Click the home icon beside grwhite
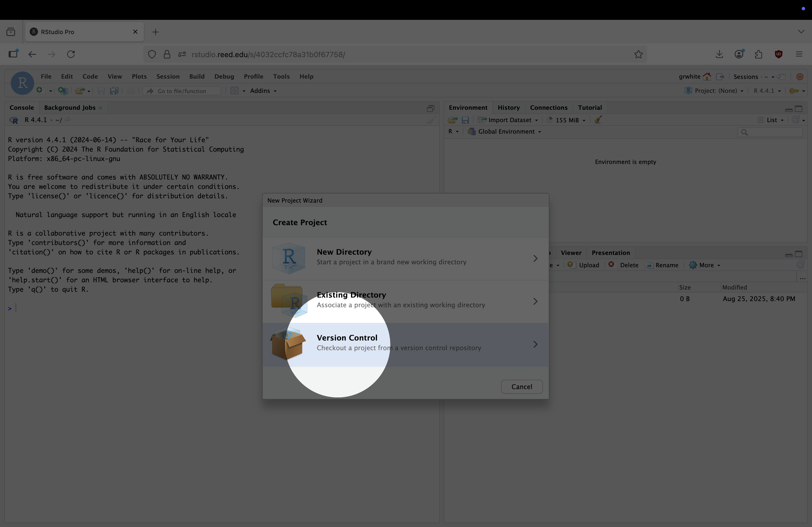 click(707, 77)
